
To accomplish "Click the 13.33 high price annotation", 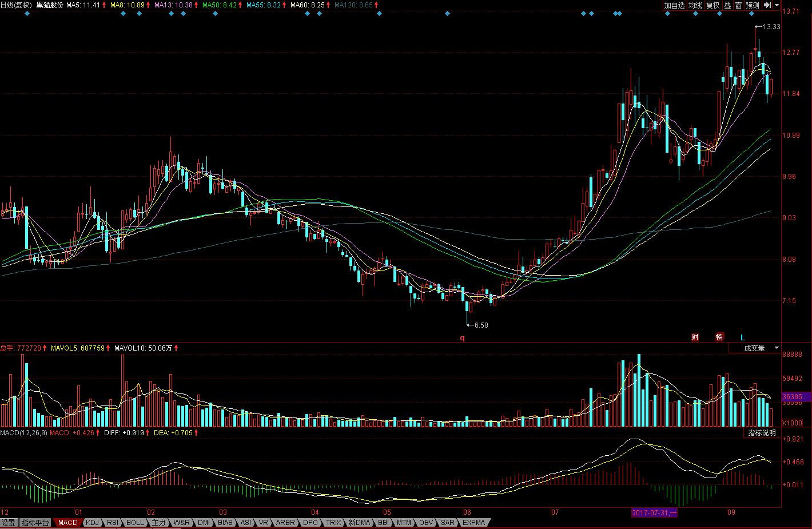I will click(x=771, y=27).
